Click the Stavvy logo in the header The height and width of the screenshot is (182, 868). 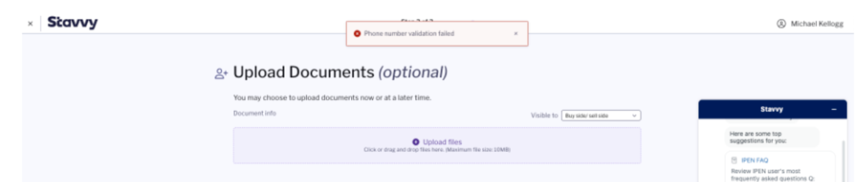click(x=72, y=22)
